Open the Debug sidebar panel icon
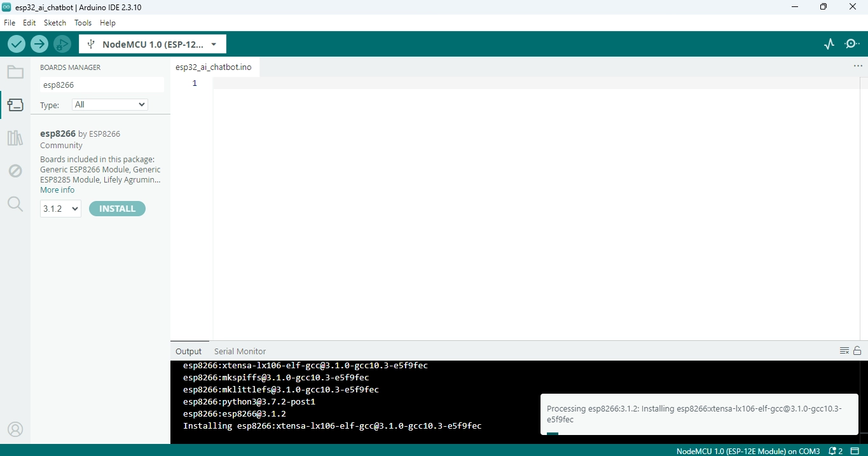The image size is (868, 456). (15, 171)
